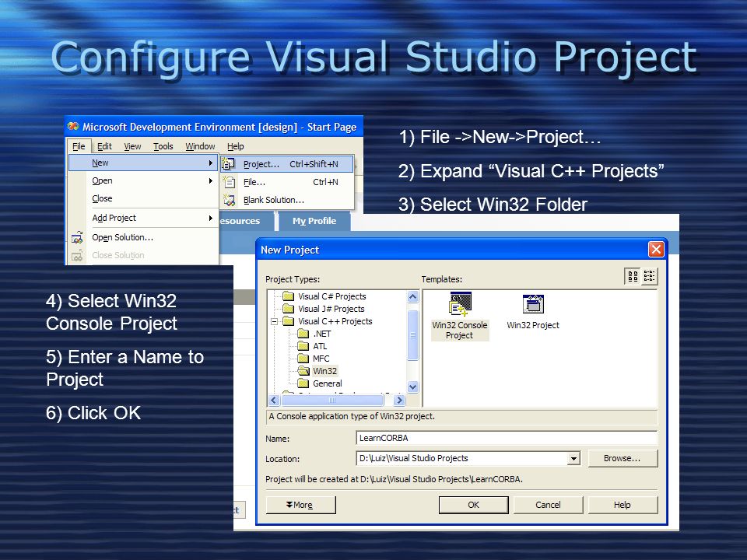Image resolution: width=747 pixels, height=560 pixels.
Task: Click the project types scroll-down arrow
Action: 413,387
